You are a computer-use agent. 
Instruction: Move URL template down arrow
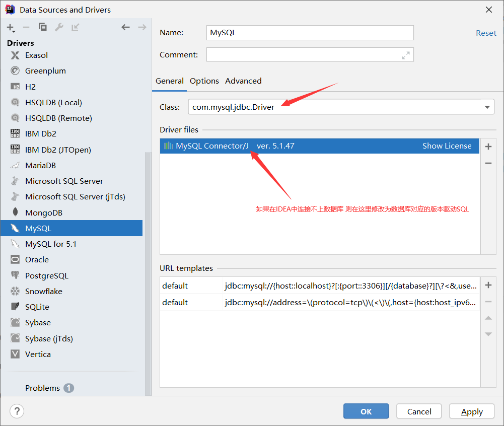tap(488, 334)
